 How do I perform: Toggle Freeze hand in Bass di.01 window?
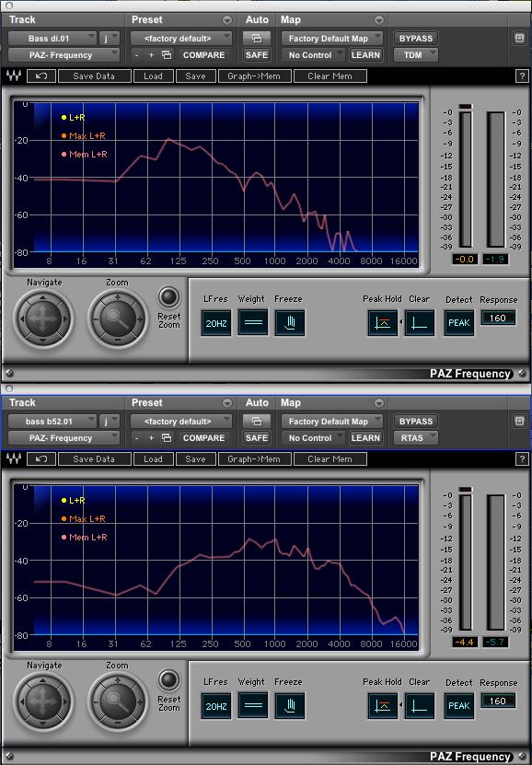pos(290,322)
